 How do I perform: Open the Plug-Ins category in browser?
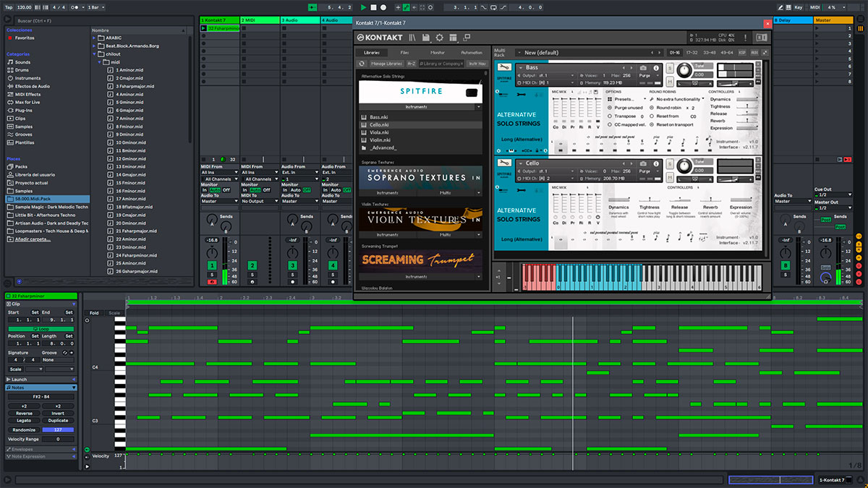25,111
